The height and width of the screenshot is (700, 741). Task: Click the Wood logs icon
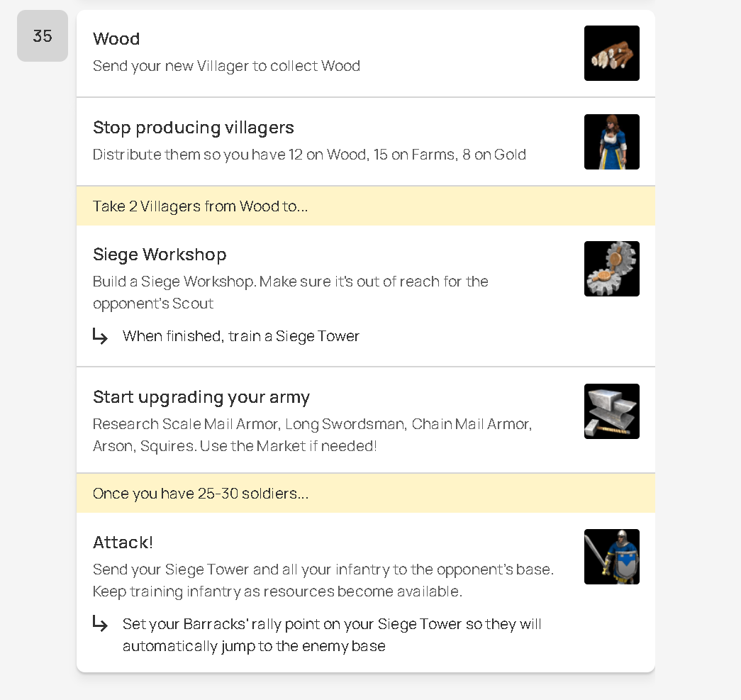[x=611, y=53]
